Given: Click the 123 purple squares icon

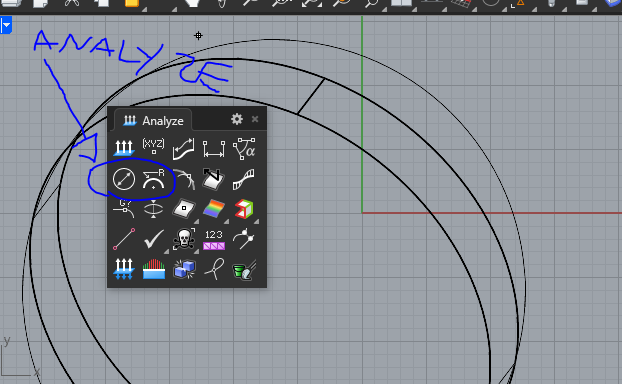Looking at the screenshot, I should pos(214,240).
